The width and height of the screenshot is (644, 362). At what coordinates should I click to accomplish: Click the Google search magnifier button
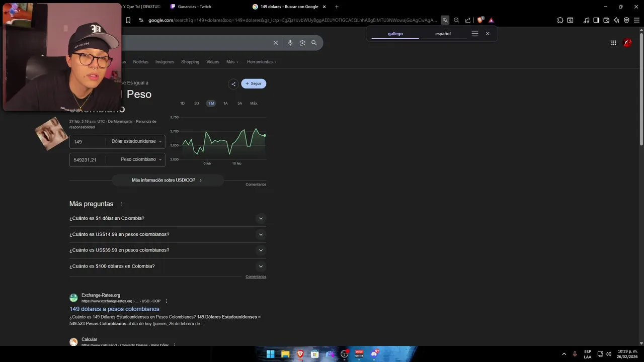coord(314,43)
